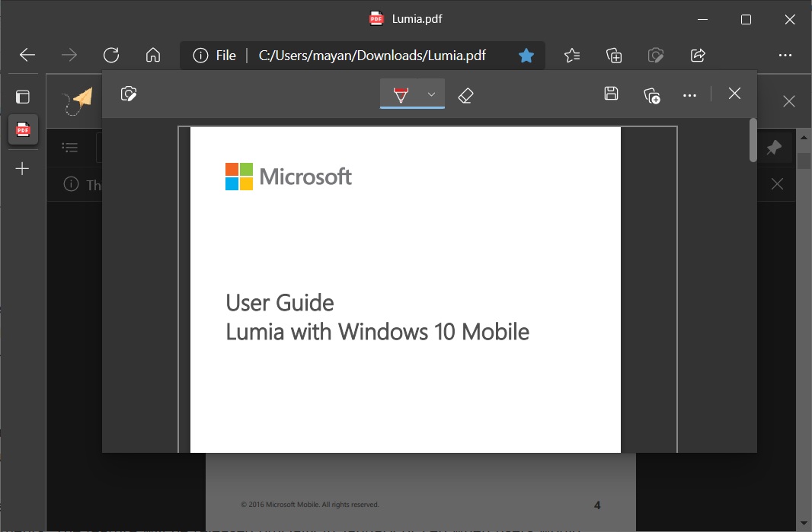812x532 pixels.
Task: Open the browser home page
Action: click(153, 55)
